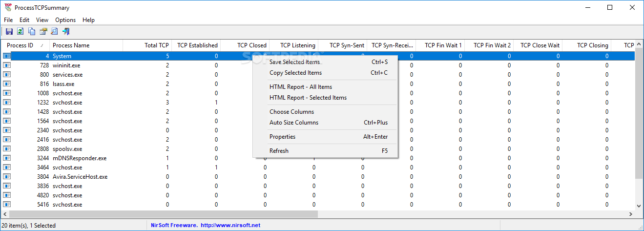The width and height of the screenshot is (644, 231).
Task: Click the row icon for mDNSResponder.exe
Action: tap(7, 158)
